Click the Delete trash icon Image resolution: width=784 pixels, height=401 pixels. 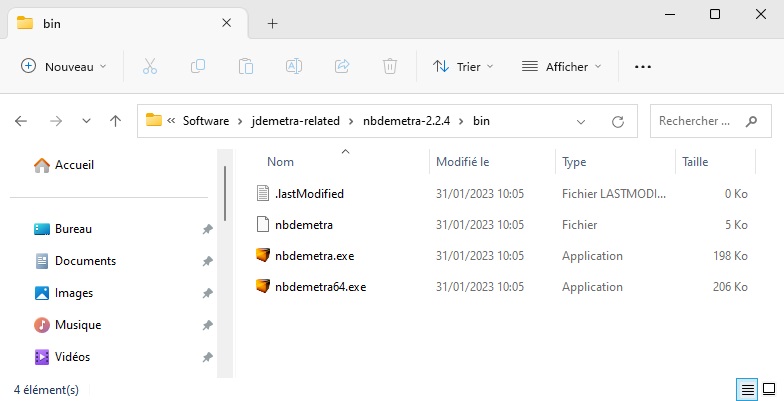click(390, 66)
